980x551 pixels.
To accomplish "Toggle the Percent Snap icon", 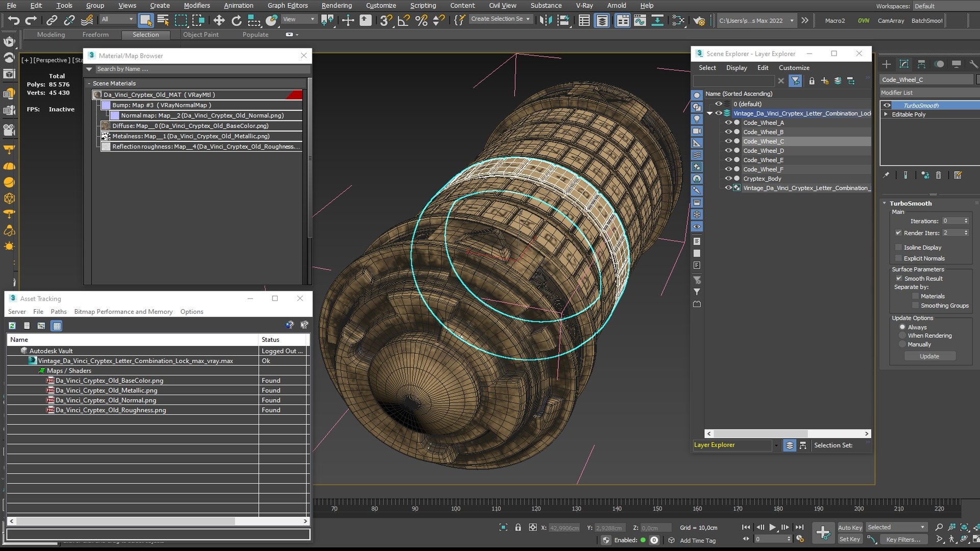I will [421, 20].
